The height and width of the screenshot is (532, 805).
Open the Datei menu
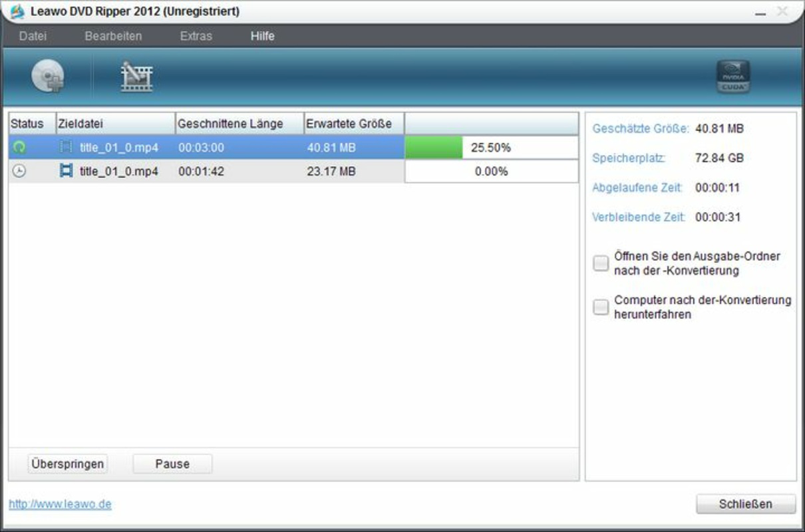pyautogui.click(x=33, y=37)
